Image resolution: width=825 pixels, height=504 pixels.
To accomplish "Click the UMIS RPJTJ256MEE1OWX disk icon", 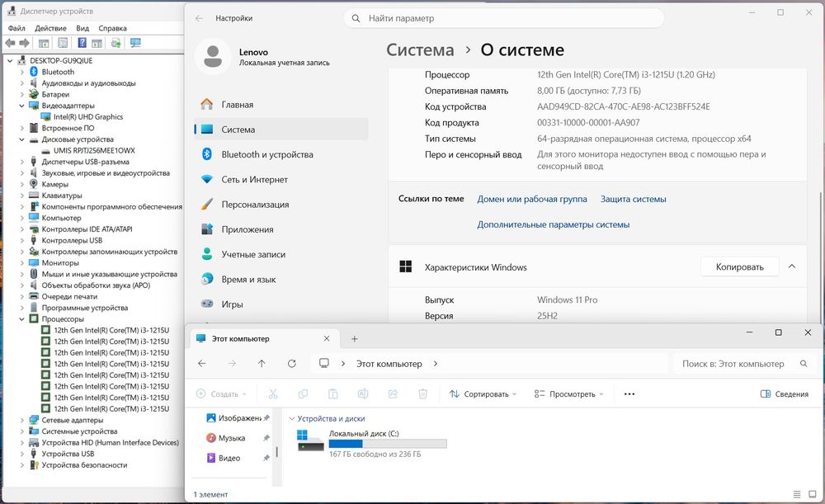I will pos(45,150).
